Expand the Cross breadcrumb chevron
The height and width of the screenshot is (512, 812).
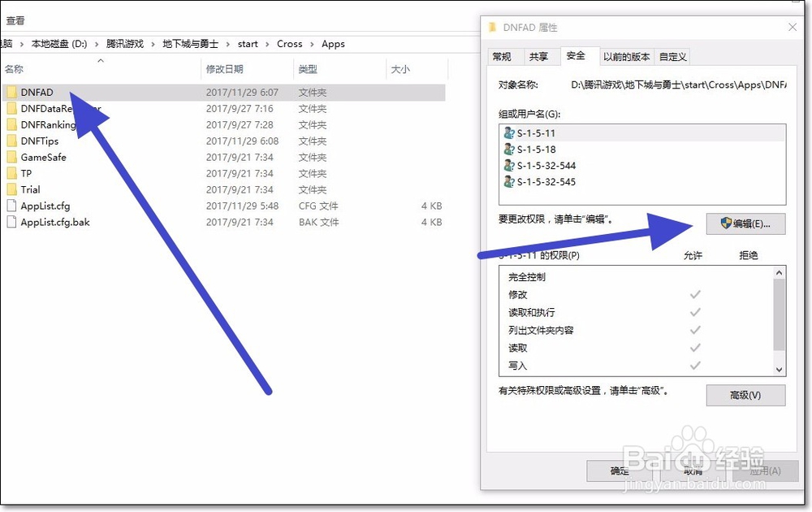point(312,44)
